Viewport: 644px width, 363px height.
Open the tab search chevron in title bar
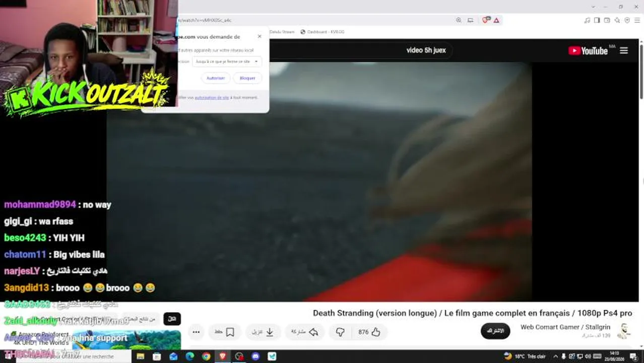593,7
